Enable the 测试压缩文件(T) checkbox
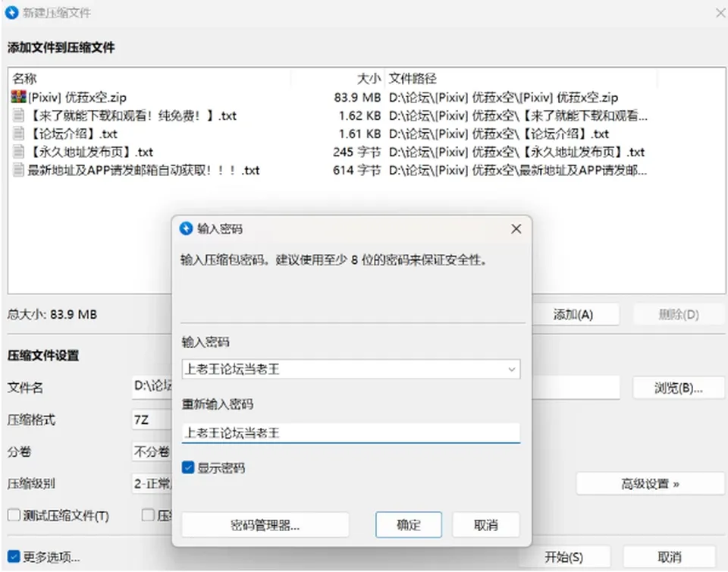 [14, 515]
